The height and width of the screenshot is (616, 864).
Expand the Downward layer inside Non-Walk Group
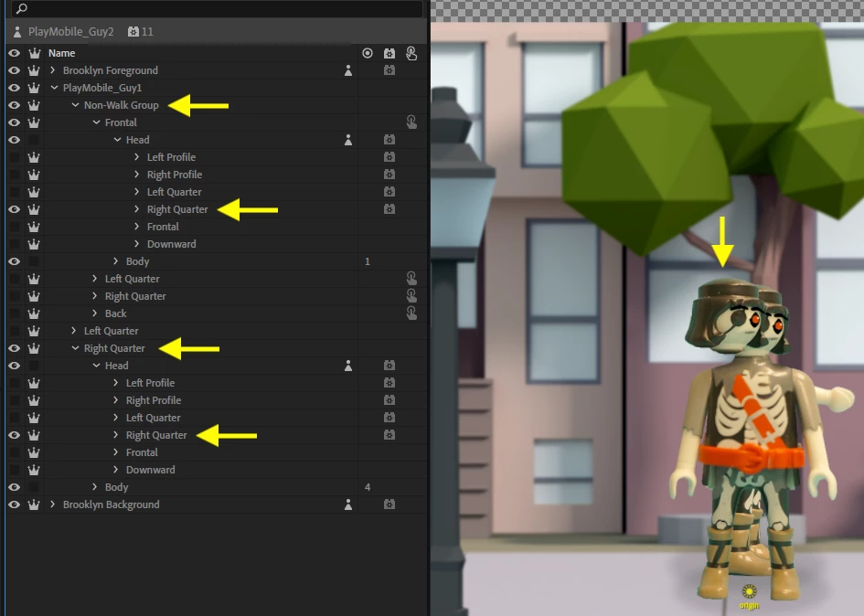point(136,244)
